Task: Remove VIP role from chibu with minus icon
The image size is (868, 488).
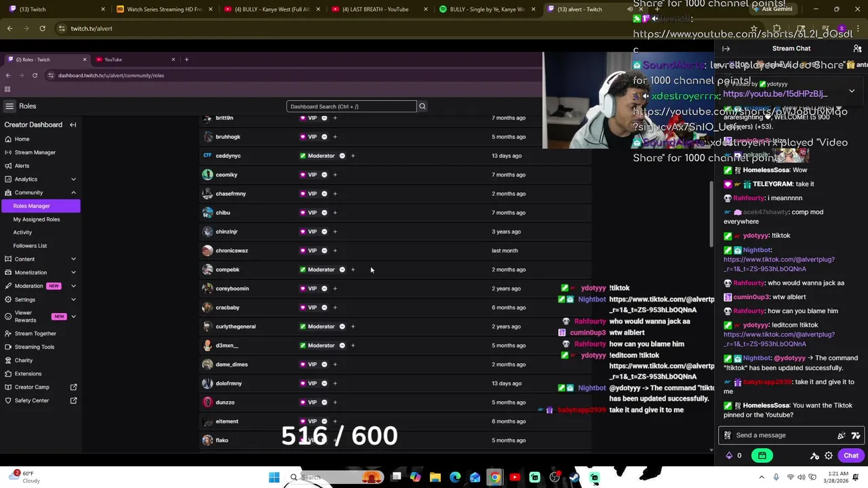Action: [x=324, y=213]
